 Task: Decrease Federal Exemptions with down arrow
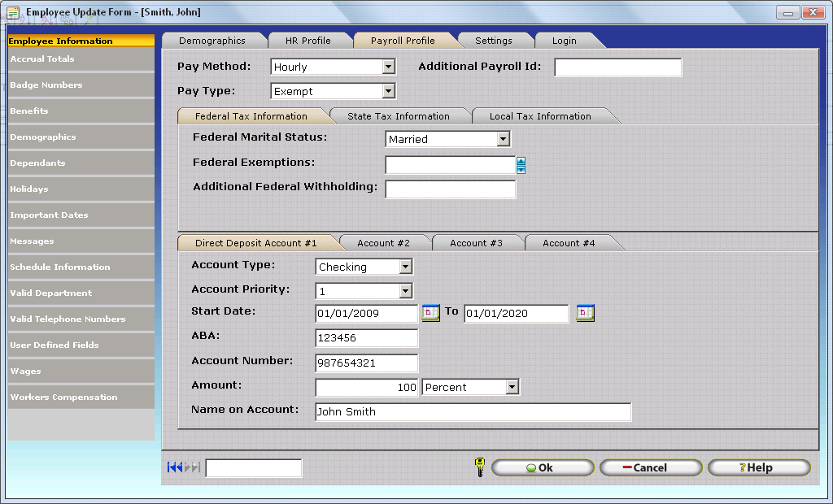521,170
